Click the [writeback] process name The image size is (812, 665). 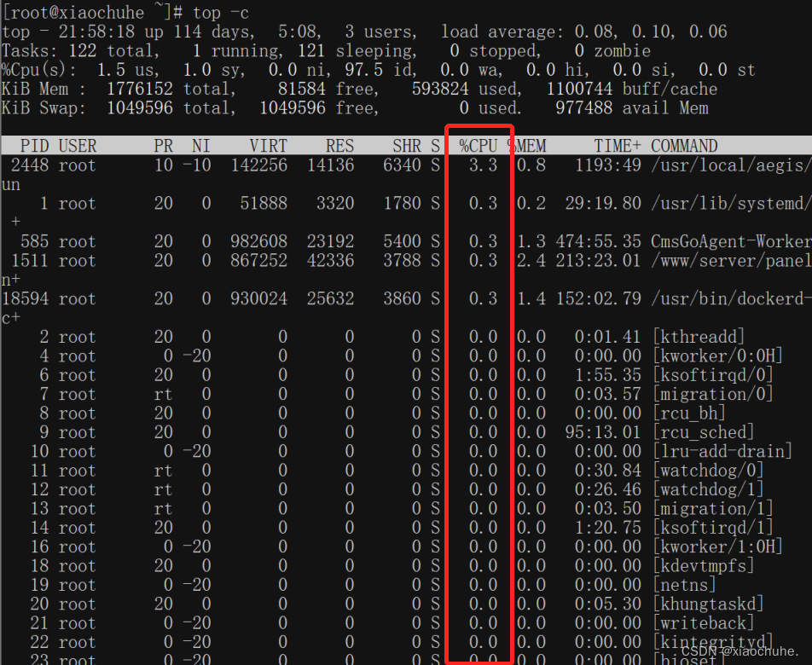tap(703, 623)
